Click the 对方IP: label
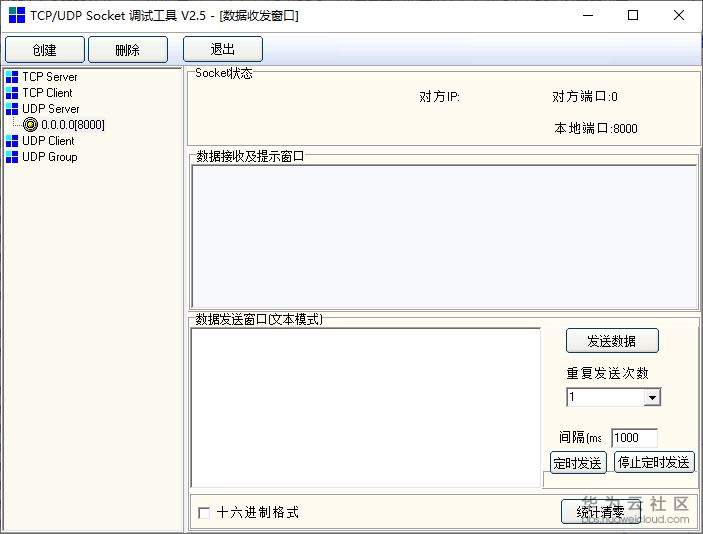Viewport: 703px width, 534px height. (x=439, y=97)
